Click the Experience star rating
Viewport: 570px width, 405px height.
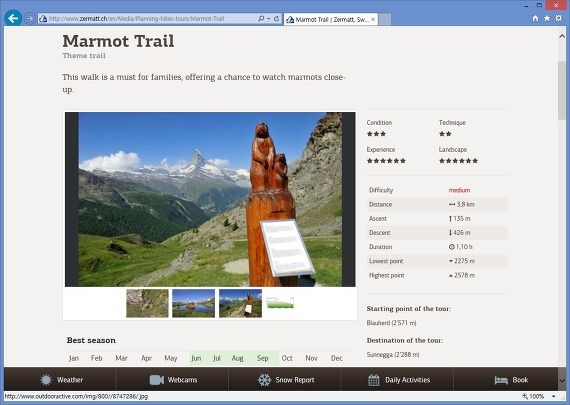tap(386, 161)
